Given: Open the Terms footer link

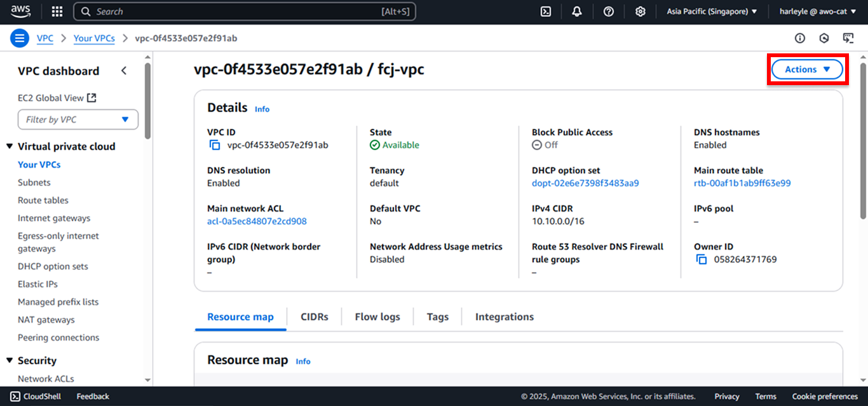Looking at the screenshot, I should [766, 396].
